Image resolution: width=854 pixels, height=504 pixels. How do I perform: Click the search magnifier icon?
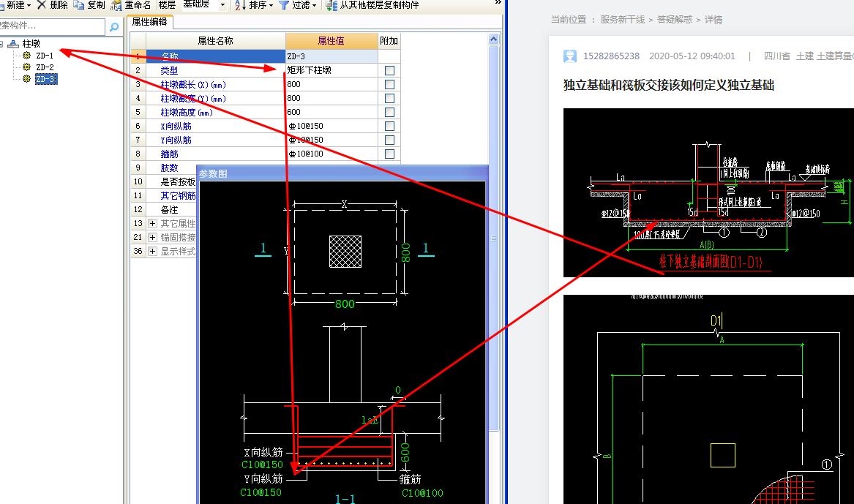click(x=114, y=26)
